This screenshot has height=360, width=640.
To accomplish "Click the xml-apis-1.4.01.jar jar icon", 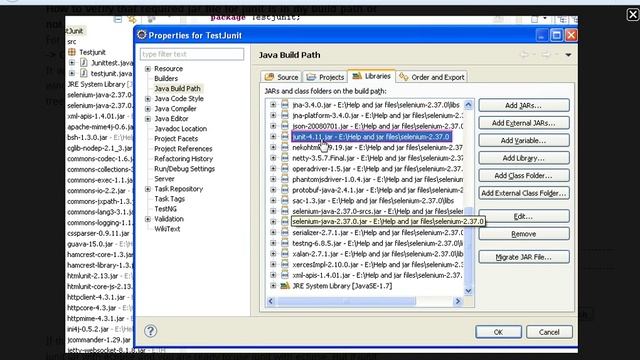I will coord(284,275).
